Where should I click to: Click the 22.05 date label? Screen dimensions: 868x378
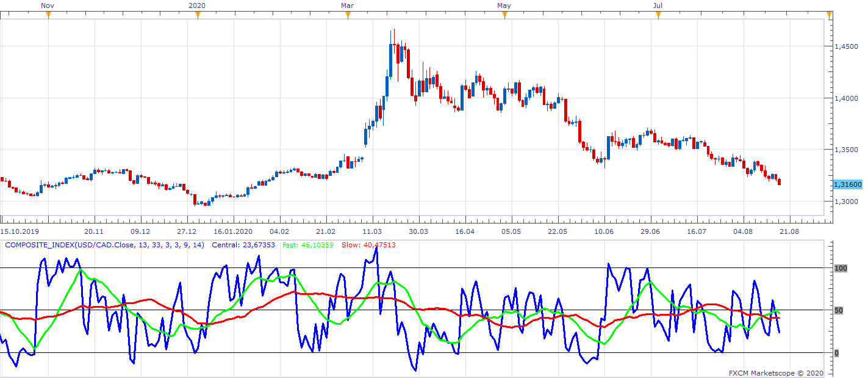click(558, 232)
